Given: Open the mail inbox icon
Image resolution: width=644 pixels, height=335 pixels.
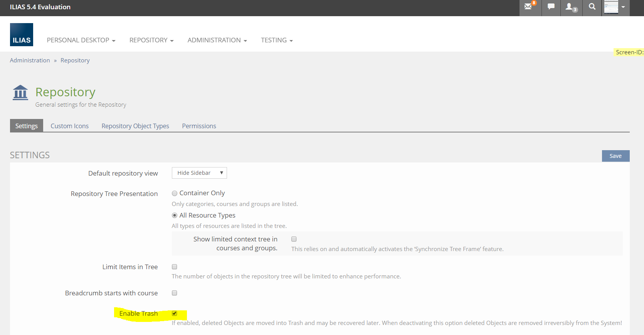Looking at the screenshot, I should pyautogui.click(x=529, y=7).
